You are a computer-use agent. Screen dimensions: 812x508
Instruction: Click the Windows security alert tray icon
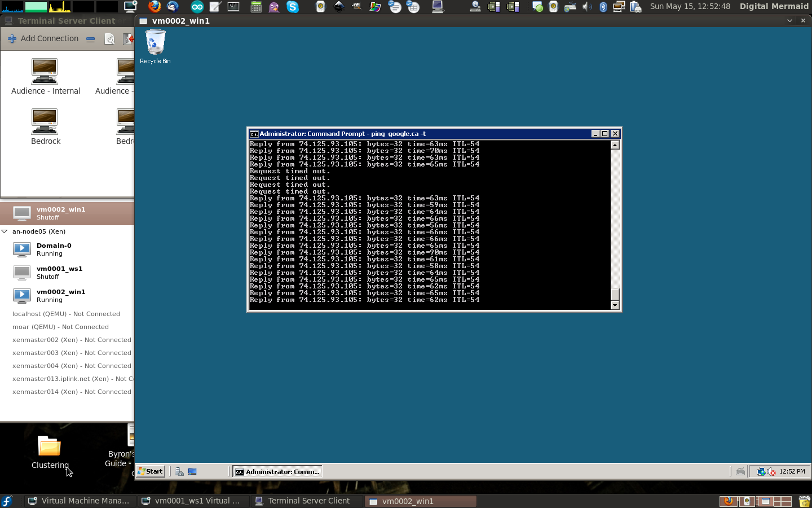(x=771, y=472)
